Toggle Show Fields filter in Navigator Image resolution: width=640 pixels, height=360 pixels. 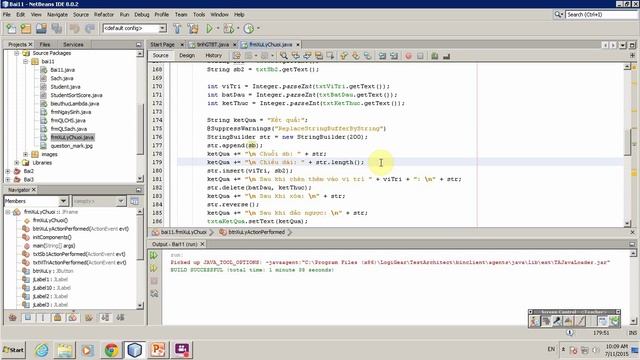coord(28,318)
